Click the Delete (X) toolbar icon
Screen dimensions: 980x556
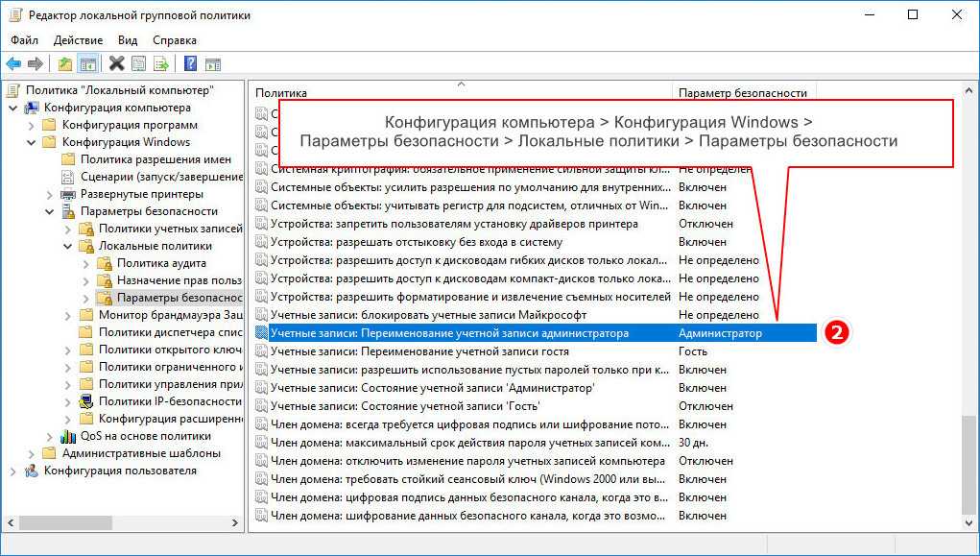pyautogui.click(x=117, y=63)
